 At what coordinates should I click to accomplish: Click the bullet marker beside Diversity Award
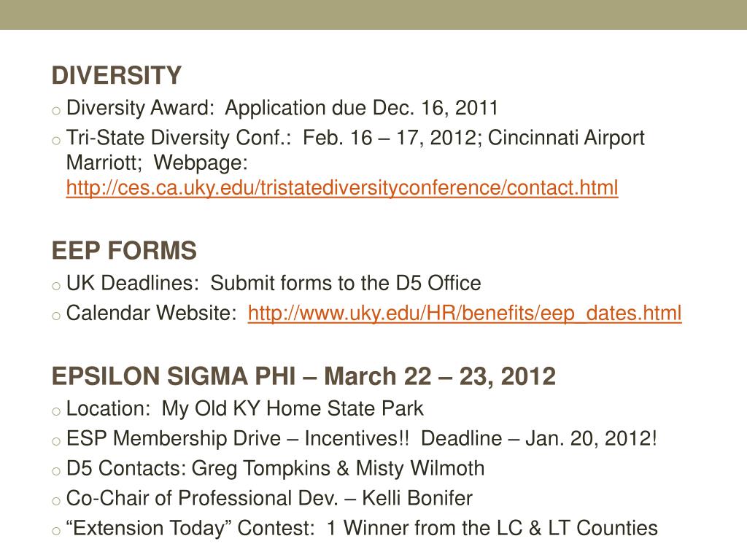(56, 111)
